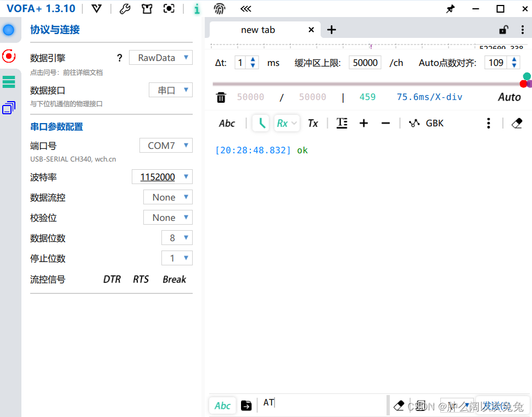Viewport: 532px width, 417px height.
Task: Open the green stacked bars sidebar icon
Action: click(x=9, y=82)
